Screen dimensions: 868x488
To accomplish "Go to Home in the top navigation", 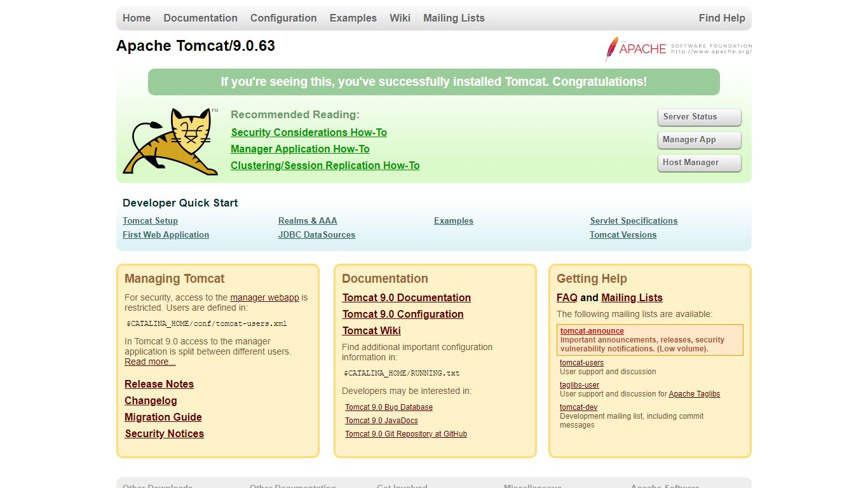I will point(137,18).
